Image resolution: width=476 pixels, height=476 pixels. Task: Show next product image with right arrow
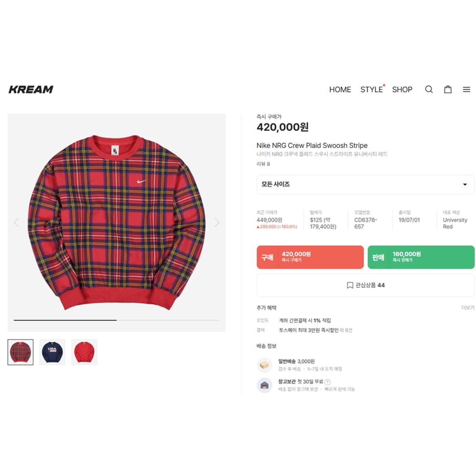pos(217,223)
